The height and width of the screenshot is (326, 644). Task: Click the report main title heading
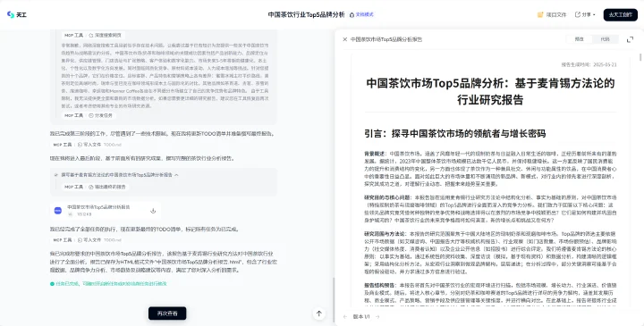490,91
